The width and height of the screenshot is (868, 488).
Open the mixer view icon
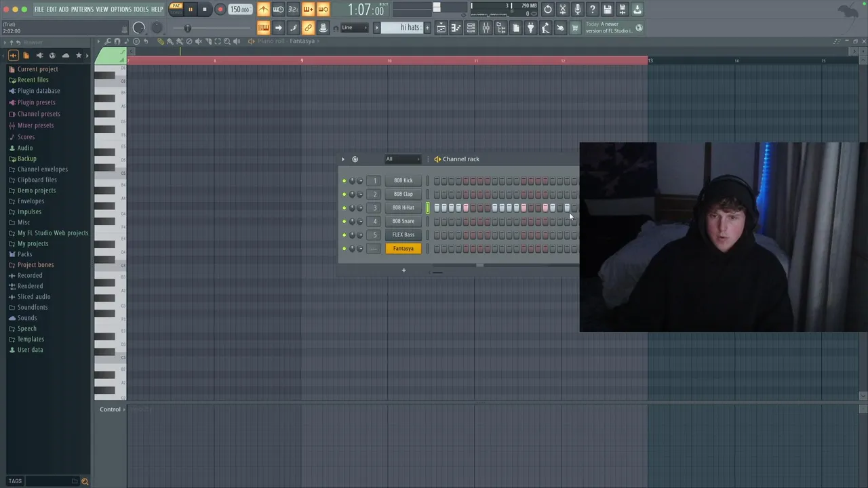[x=486, y=28]
